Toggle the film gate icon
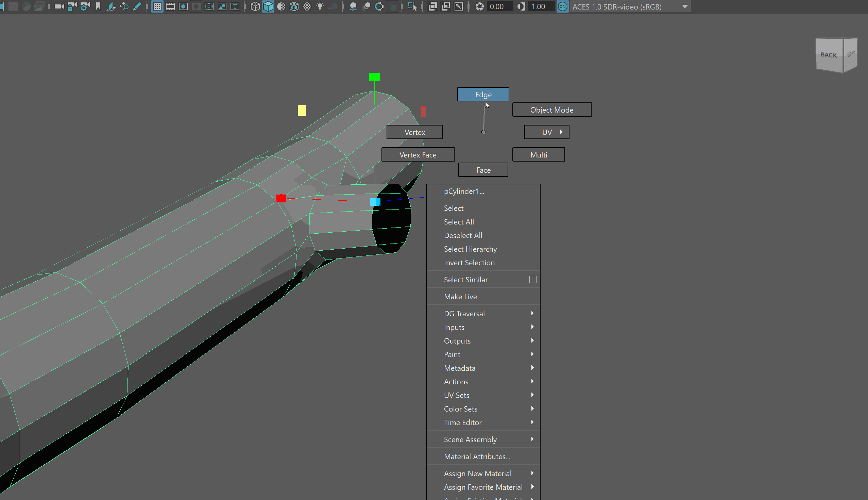This screenshot has height=500, width=868. click(x=170, y=6)
